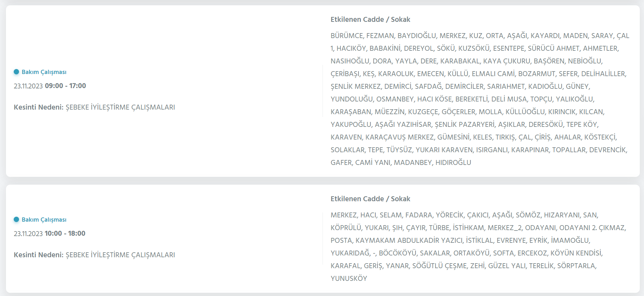The height and width of the screenshot is (296, 644).
Task: Click the 23.11.2023 10:00 - 18:00 time range
Action: 50,234
